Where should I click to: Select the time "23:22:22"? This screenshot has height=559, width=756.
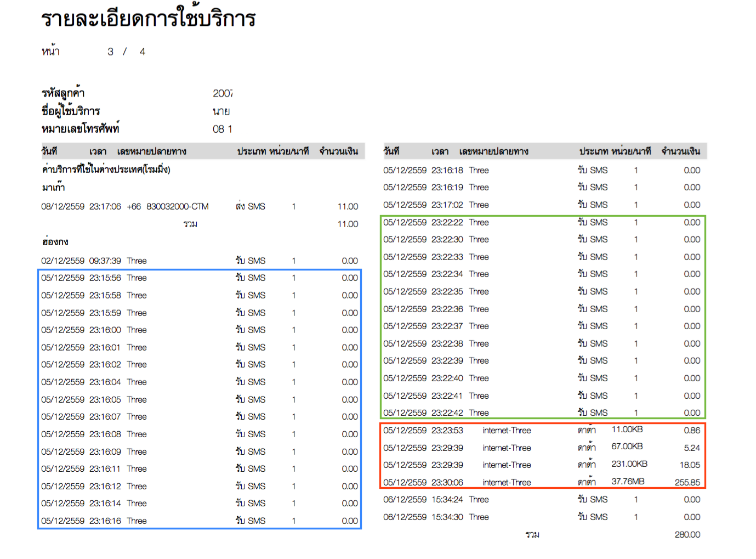click(447, 223)
